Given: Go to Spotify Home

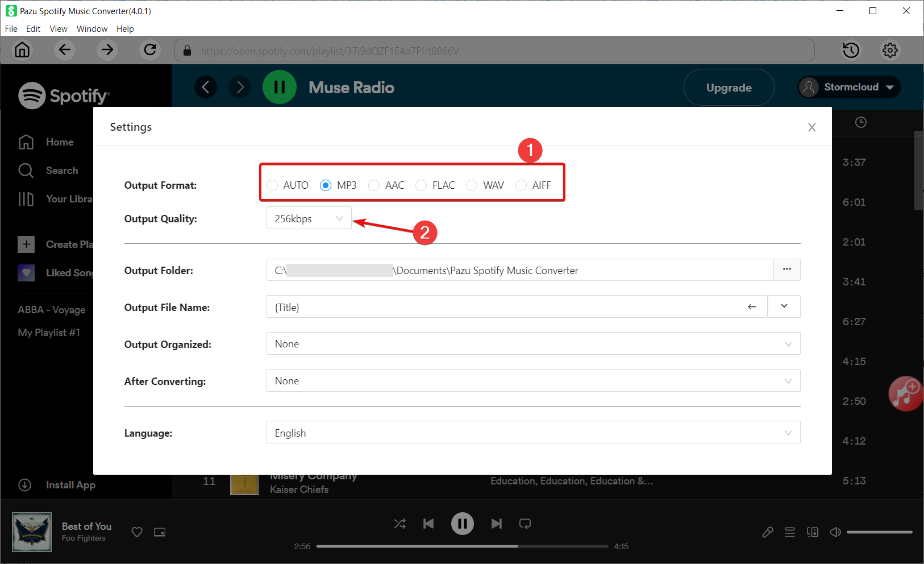Looking at the screenshot, I should coord(46,142).
